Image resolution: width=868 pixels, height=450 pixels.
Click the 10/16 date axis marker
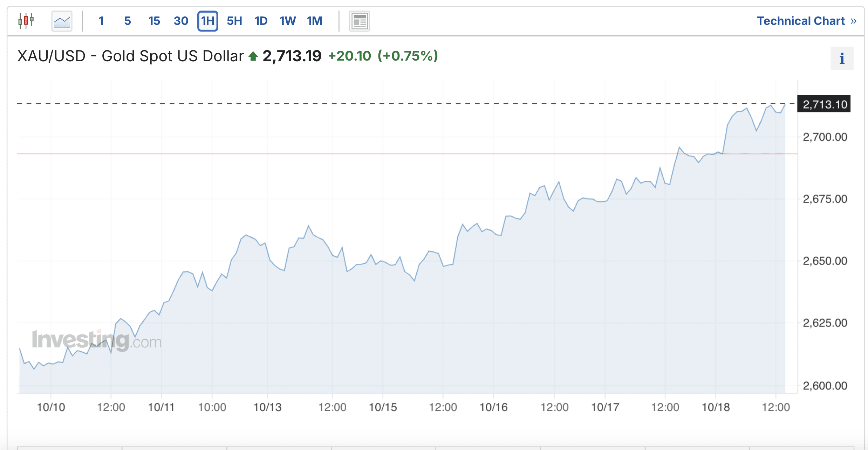[493, 407]
